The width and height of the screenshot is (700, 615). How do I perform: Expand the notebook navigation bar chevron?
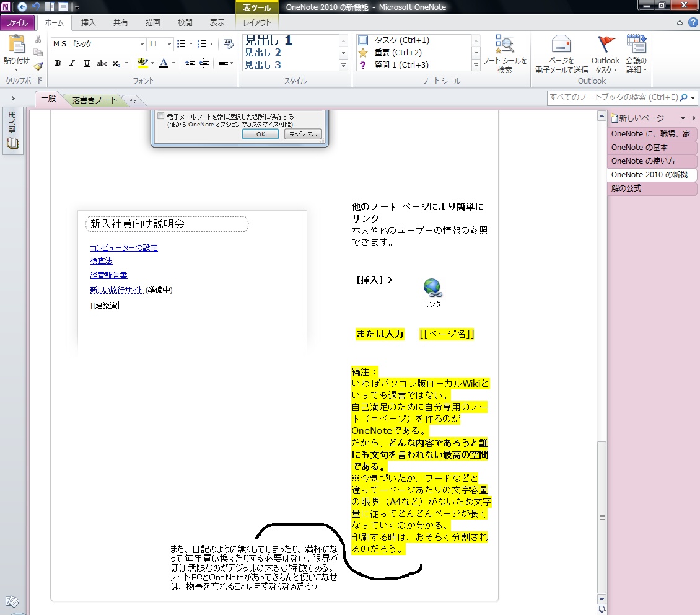coord(13,98)
